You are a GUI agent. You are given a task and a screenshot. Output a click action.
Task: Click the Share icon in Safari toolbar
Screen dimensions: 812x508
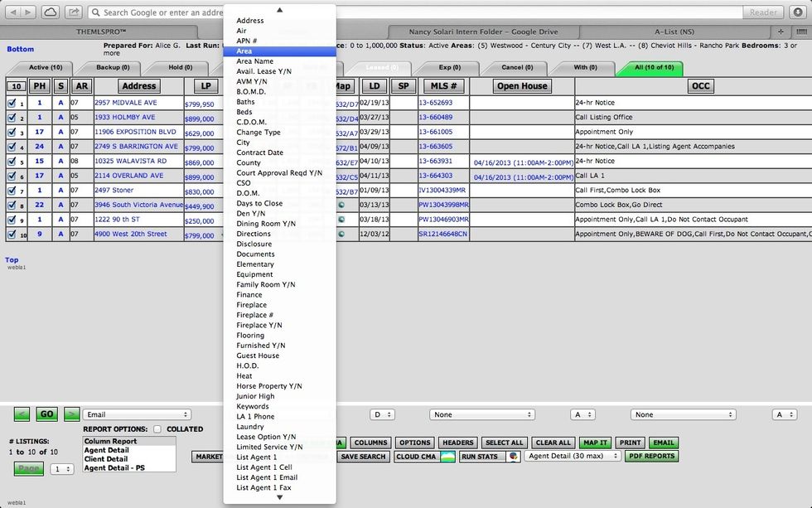[74, 12]
